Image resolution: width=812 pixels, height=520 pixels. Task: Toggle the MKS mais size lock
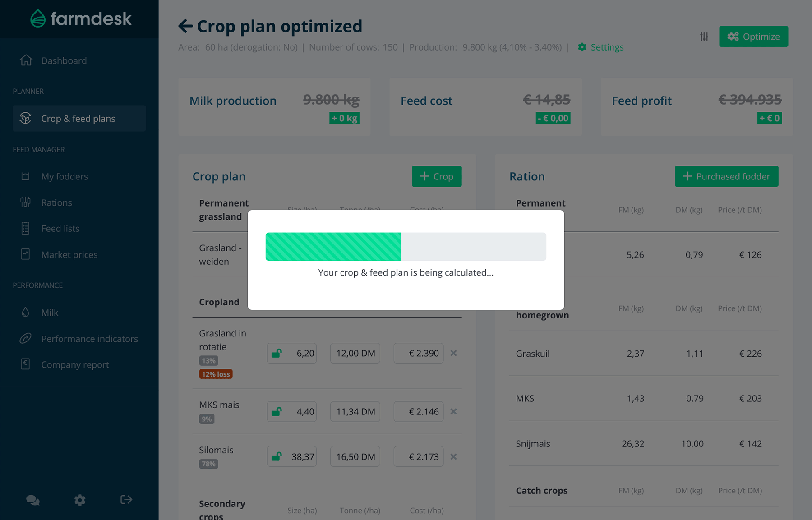(277, 411)
